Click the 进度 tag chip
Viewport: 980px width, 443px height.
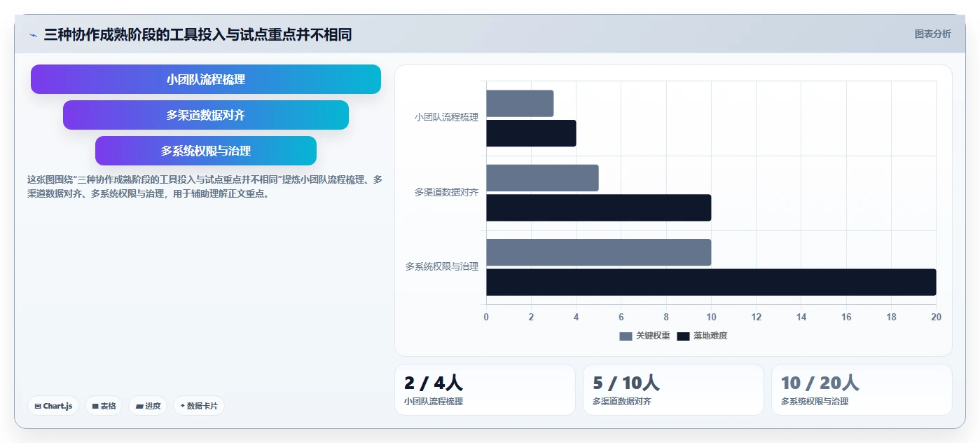tap(148, 406)
